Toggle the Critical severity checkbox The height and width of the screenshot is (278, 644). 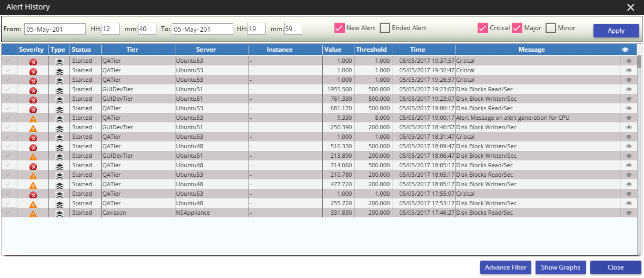(482, 28)
